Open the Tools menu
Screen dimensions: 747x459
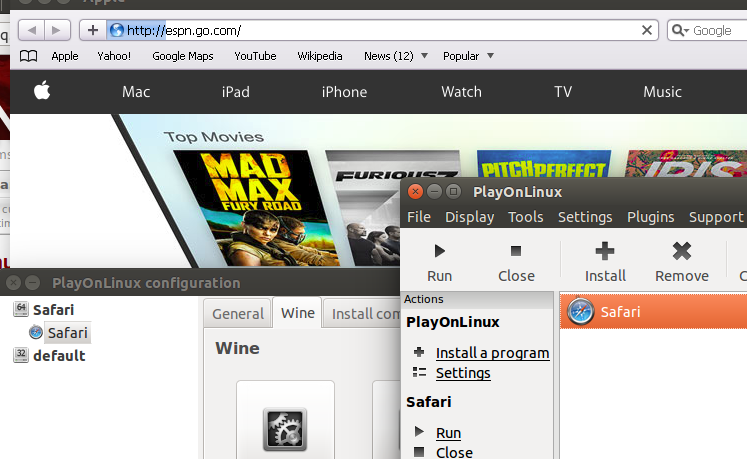tap(525, 217)
